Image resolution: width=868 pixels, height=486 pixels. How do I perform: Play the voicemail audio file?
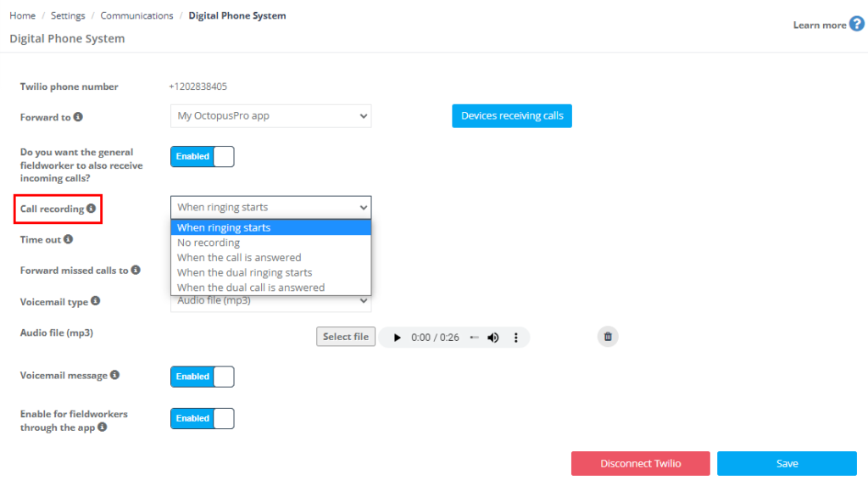[x=397, y=338]
